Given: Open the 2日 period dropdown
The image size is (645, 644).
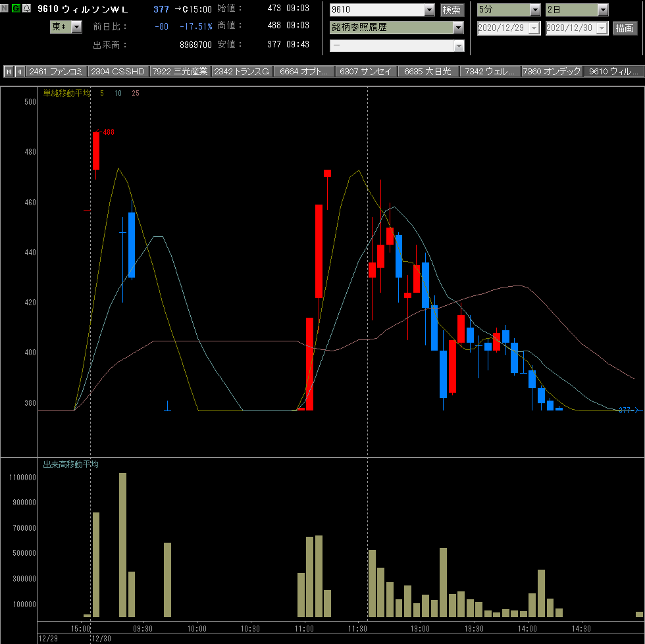Looking at the screenshot, I should pyautogui.click(x=603, y=10).
